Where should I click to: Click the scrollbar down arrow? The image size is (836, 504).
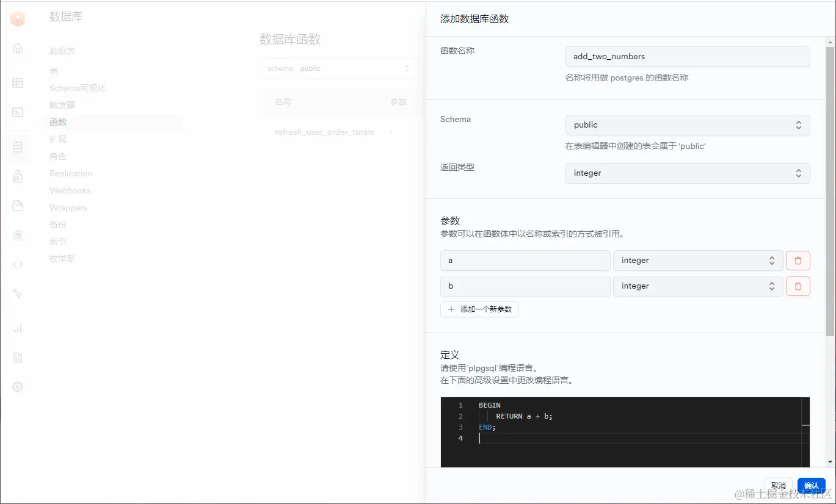point(830,463)
